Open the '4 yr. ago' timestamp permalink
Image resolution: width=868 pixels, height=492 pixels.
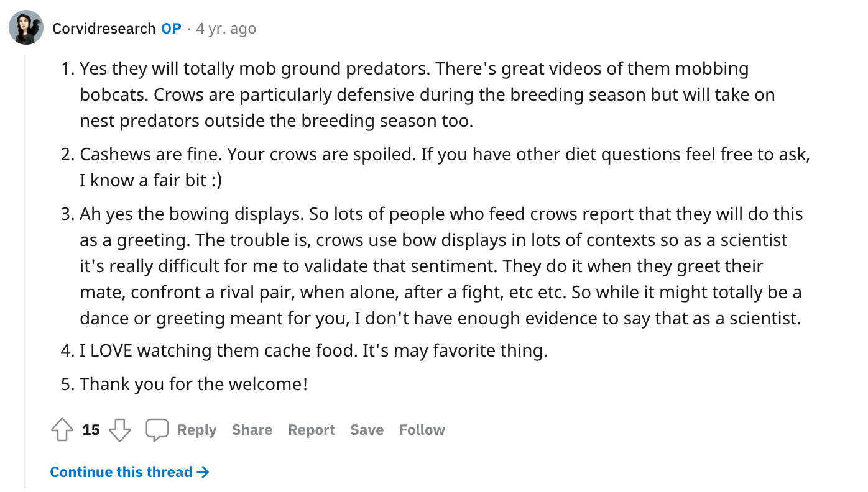pos(226,29)
